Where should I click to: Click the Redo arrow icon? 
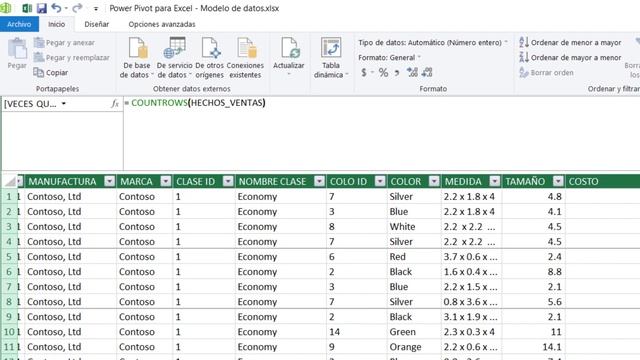coord(77,8)
